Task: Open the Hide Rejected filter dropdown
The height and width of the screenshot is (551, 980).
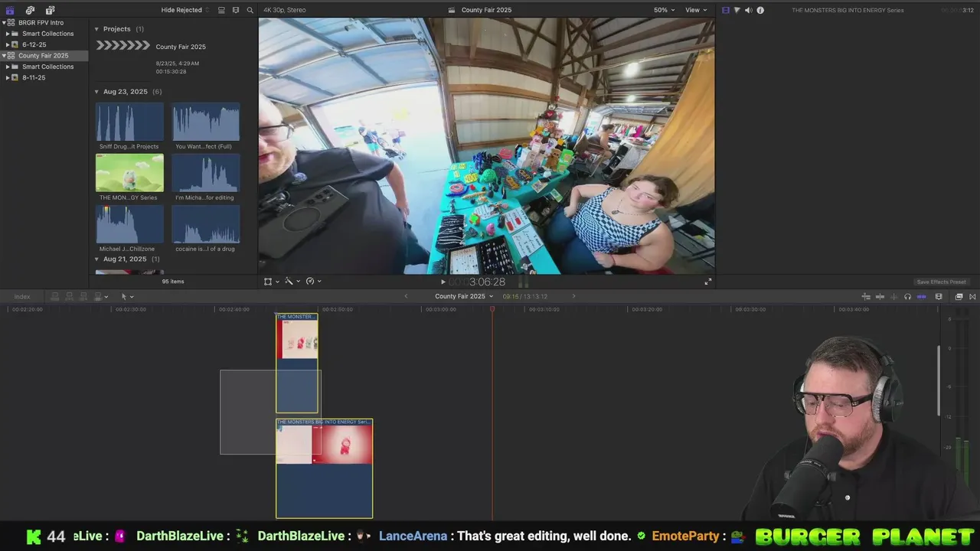Action: [185, 10]
